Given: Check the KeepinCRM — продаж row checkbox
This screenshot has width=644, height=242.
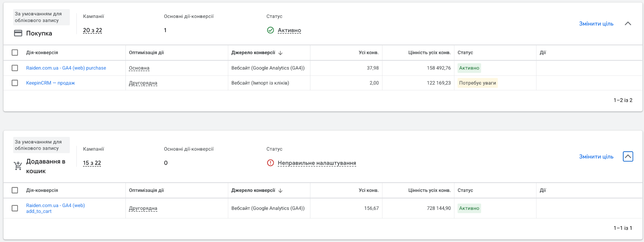Looking at the screenshot, I should [x=15, y=83].
